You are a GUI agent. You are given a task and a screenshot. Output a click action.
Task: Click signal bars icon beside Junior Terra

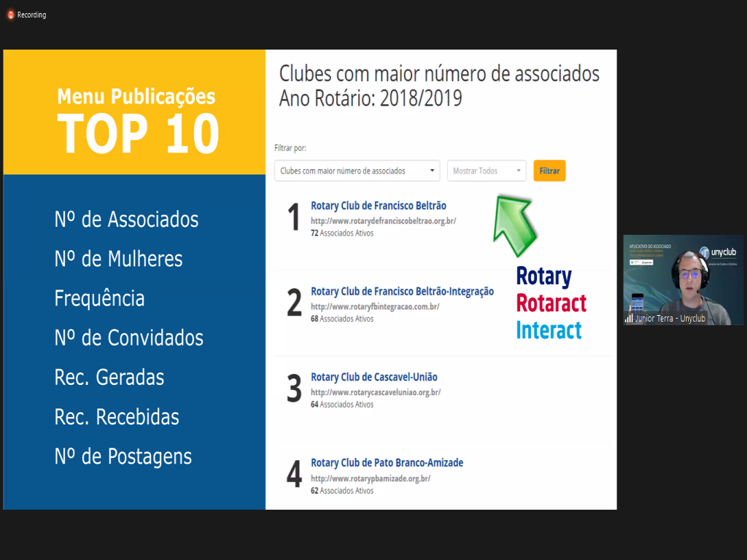[x=629, y=319]
